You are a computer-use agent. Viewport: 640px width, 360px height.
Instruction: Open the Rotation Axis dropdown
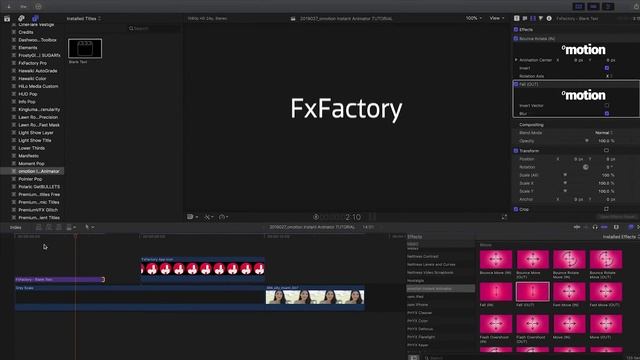(609, 76)
